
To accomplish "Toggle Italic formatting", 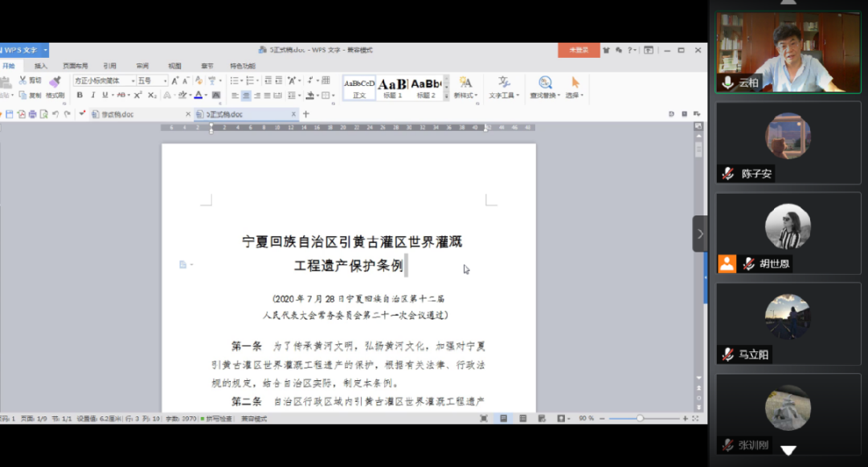I will pos(91,96).
